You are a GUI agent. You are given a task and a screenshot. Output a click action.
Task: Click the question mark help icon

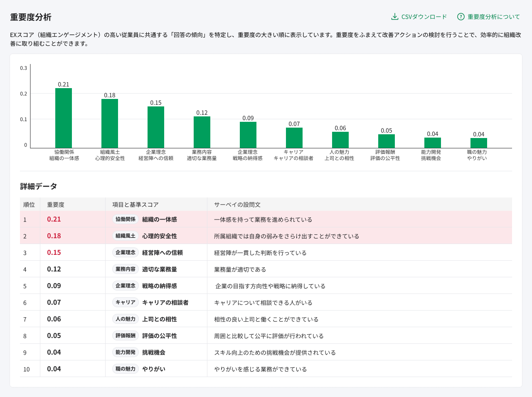(461, 17)
